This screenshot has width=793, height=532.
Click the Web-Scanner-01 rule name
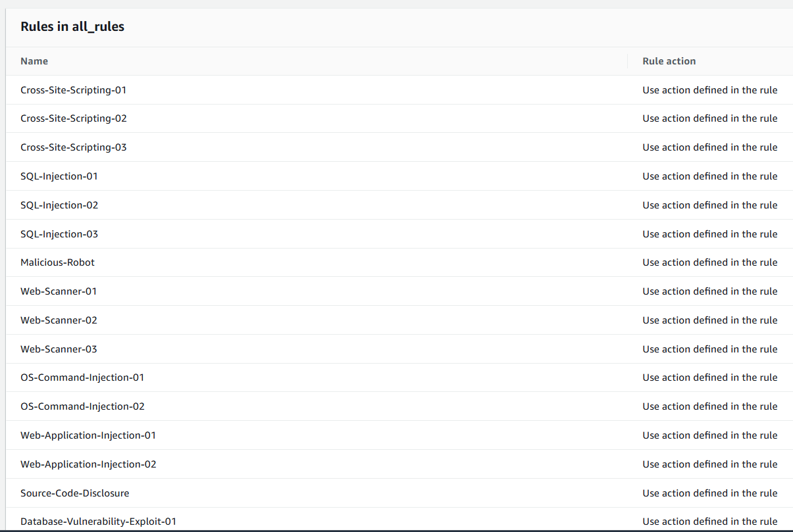pos(59,291)
